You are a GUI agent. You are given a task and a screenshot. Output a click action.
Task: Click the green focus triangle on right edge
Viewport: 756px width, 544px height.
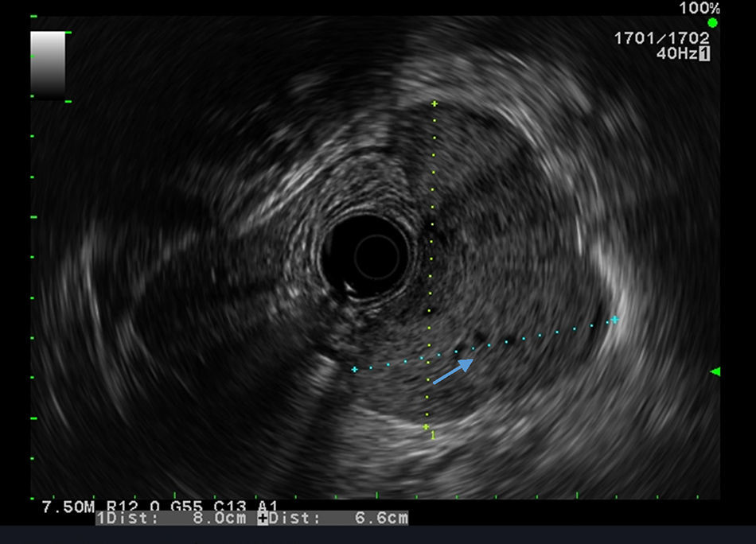pyautogui.click(x=715, y=371)
